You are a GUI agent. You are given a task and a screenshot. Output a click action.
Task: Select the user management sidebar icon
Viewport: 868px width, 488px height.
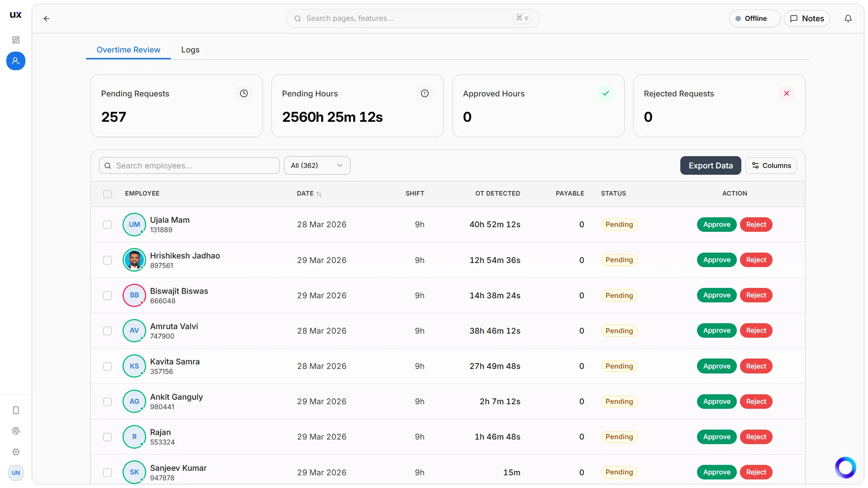(x=16, y=61)
